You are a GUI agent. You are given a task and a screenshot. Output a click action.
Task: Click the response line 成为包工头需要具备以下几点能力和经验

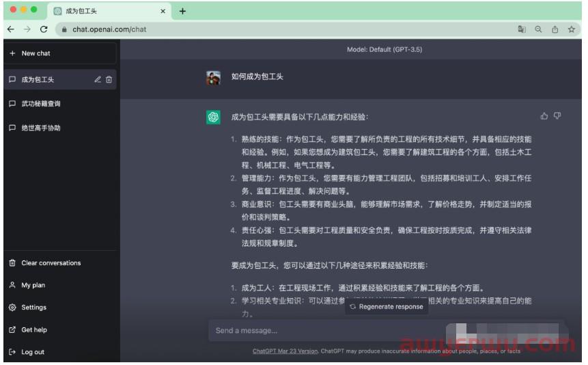300,117
